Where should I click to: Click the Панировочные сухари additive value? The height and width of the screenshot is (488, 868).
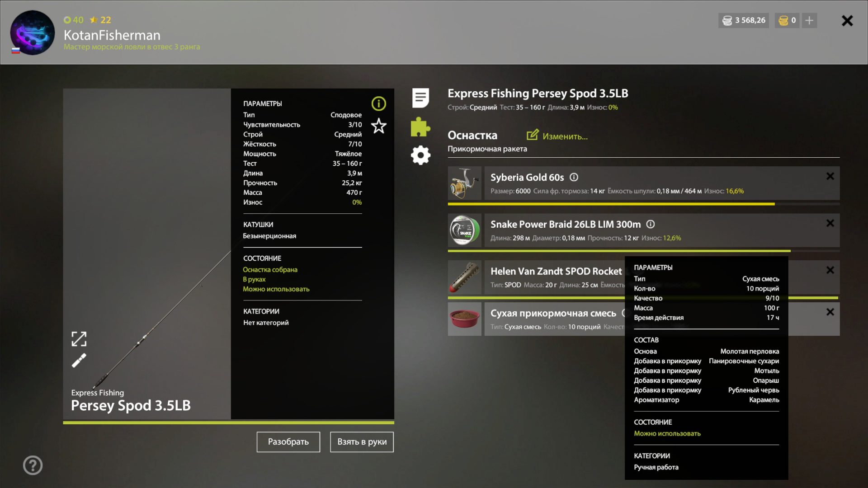(744, 361)
